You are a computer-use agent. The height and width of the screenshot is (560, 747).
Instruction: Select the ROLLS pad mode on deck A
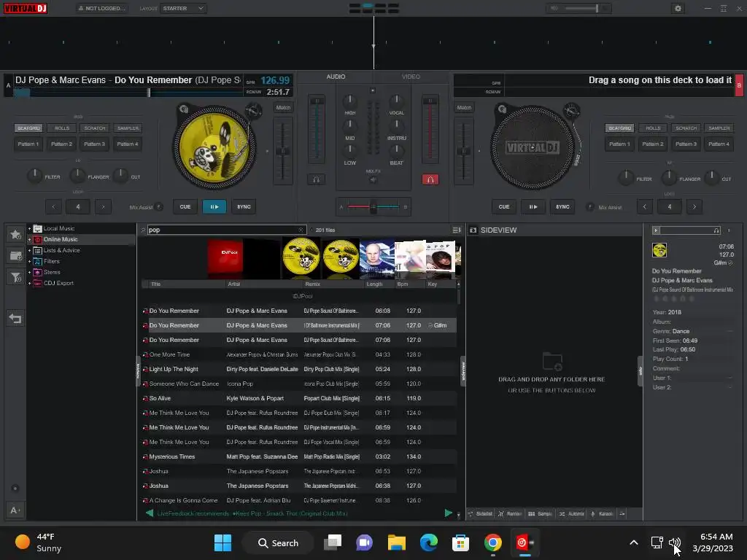62,128
